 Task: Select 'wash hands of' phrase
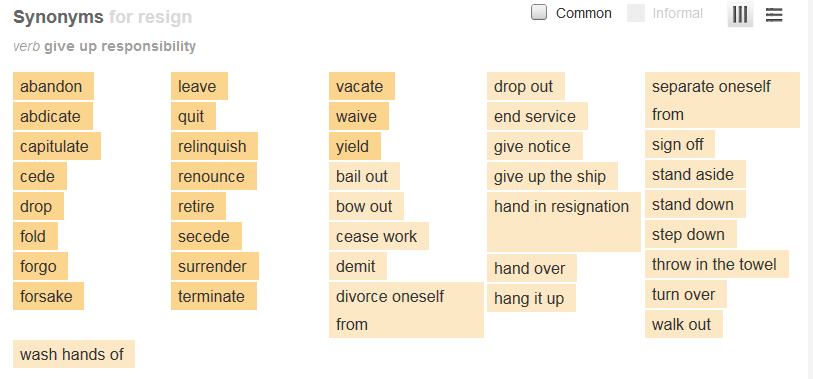coord(74,354)
